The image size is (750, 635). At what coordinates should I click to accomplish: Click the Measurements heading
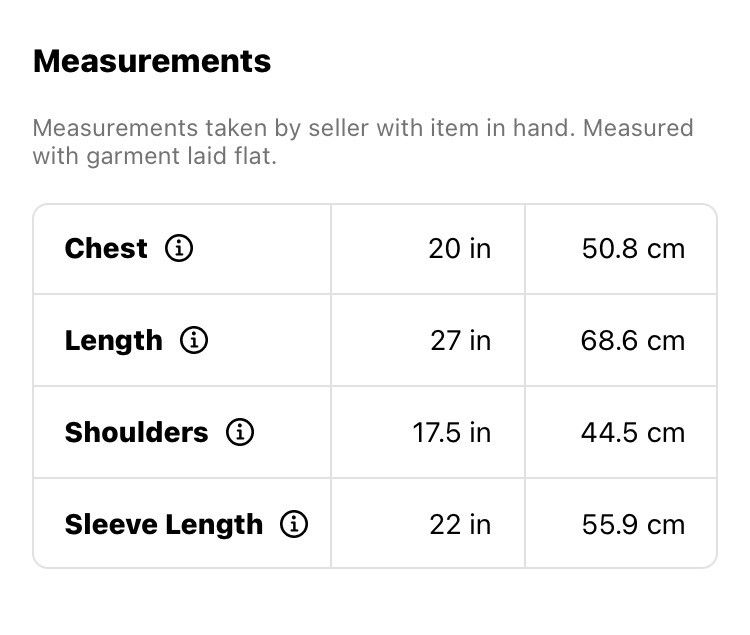click(x=152, y=61)
